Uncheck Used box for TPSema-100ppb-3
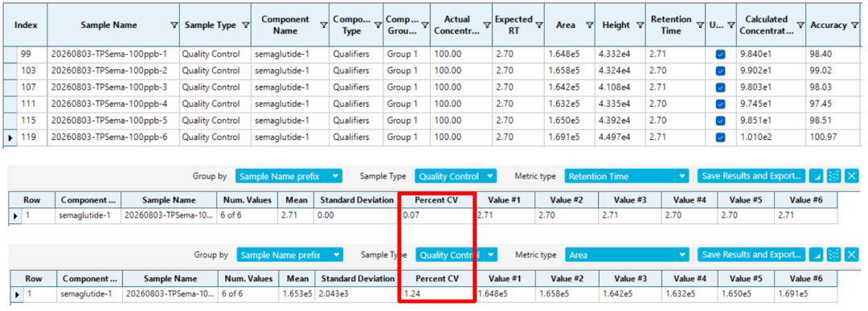868x311 pixels. point(720,88)
